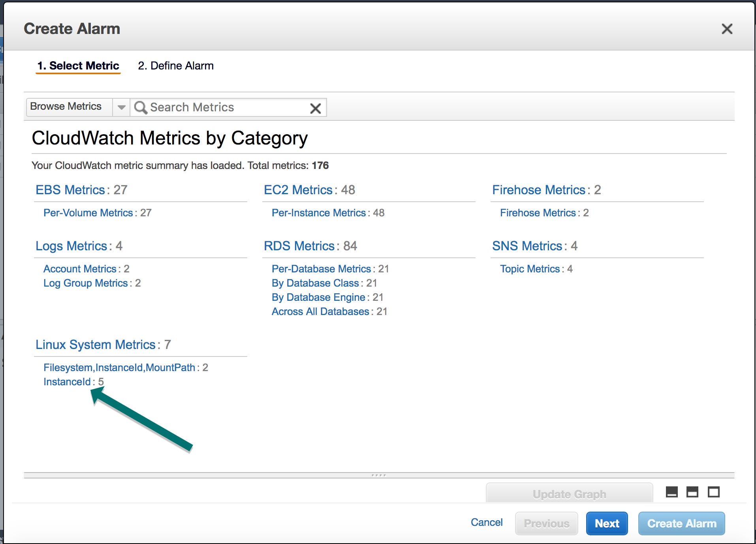This screenshot has height=544, width=756.
Task: Switch to the 2. Define Alarm tab
Action: coord(176,66)
